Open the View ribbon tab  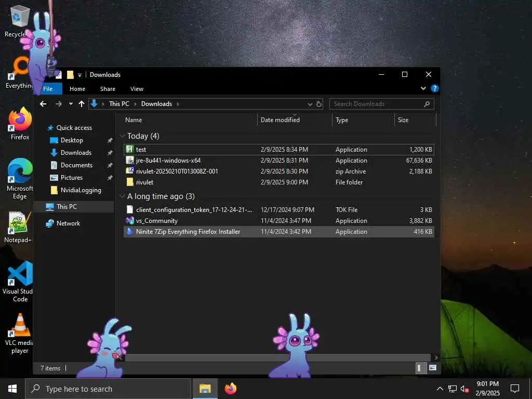coord(137,89)
